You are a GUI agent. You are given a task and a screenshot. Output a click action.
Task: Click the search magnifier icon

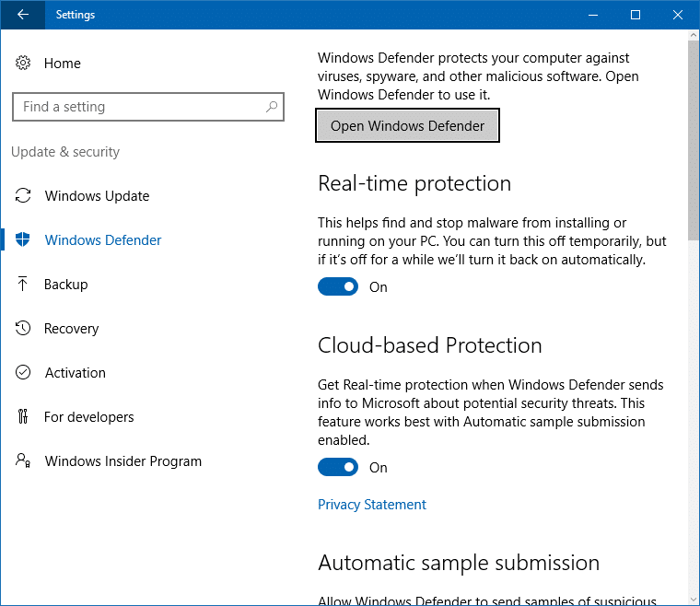tap(272, 107)
